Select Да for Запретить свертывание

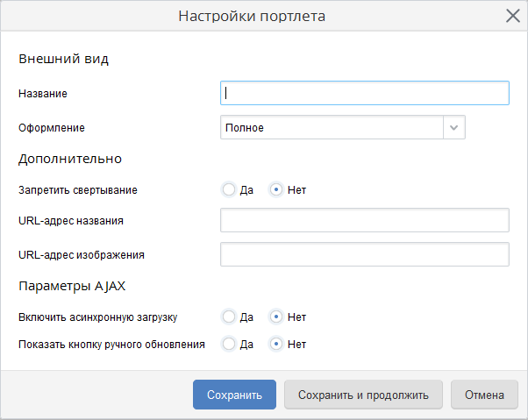tap(229, 189)
